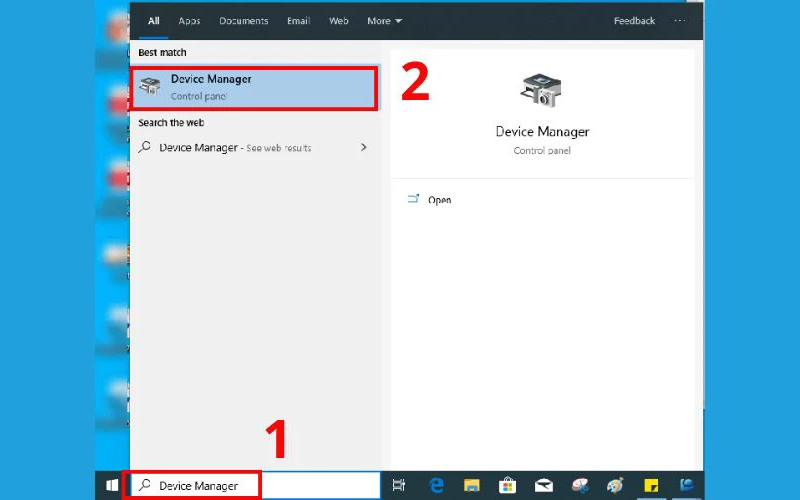
Task: Expand Device Manager web result arrow
Action: pos(363,147)
